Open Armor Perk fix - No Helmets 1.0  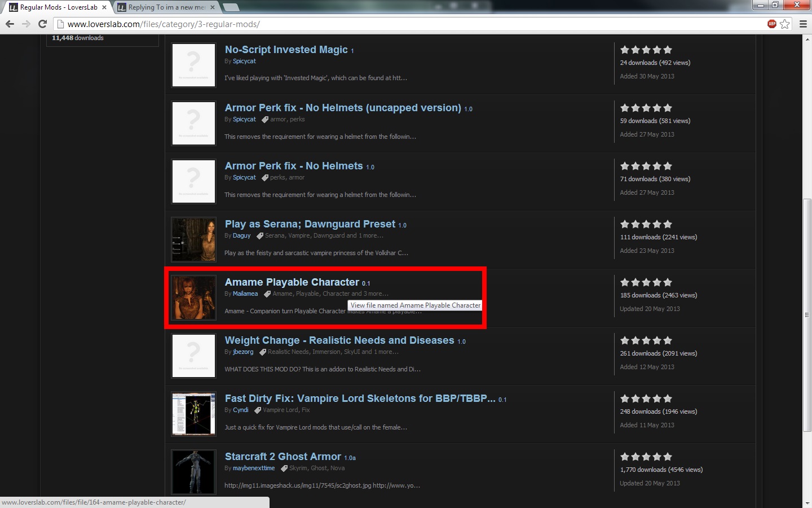pyautogui.click(x=294, y=166)
